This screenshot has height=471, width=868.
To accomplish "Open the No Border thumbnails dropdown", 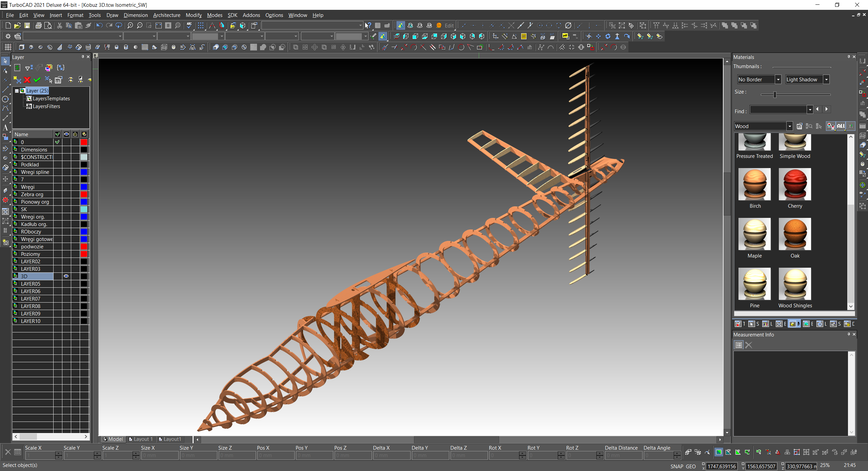I will click(x=778, y=80).
